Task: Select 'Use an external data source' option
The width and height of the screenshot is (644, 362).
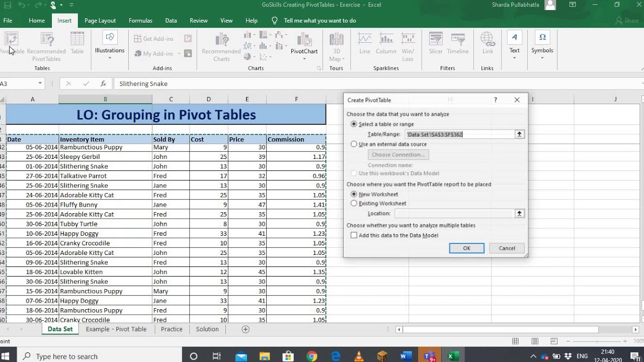Action: pos(354,144)
